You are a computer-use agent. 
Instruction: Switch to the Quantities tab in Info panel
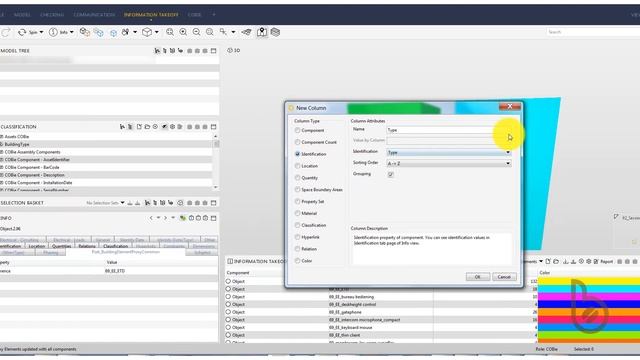coord(62,246)
